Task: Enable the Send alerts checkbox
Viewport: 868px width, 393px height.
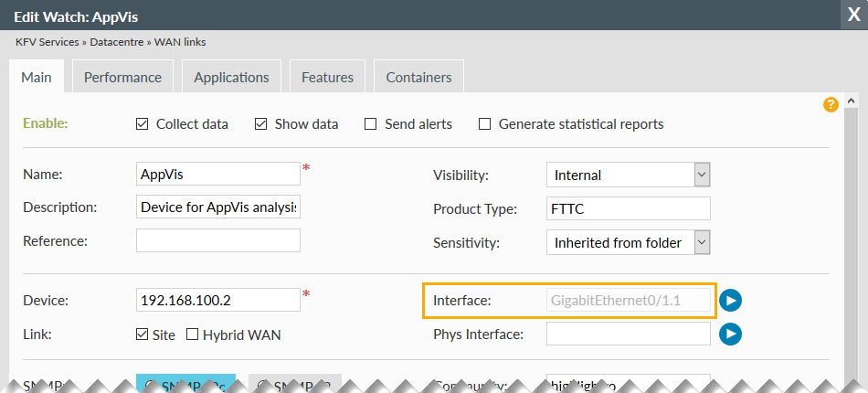Action: click(370, 124)
